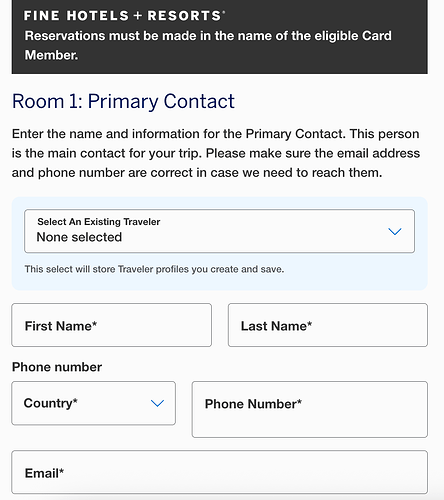Open the Select An Existing Traveler dropdown
The height and width of the screenshot is (500, 444).
click(219, 231)
